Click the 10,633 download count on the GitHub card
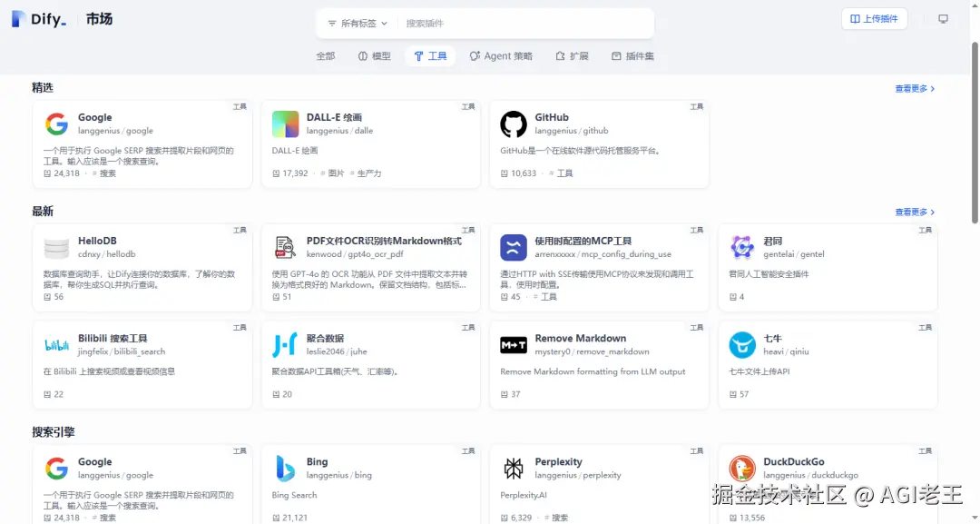The image size is (980, 524). (x=524, y=173)
